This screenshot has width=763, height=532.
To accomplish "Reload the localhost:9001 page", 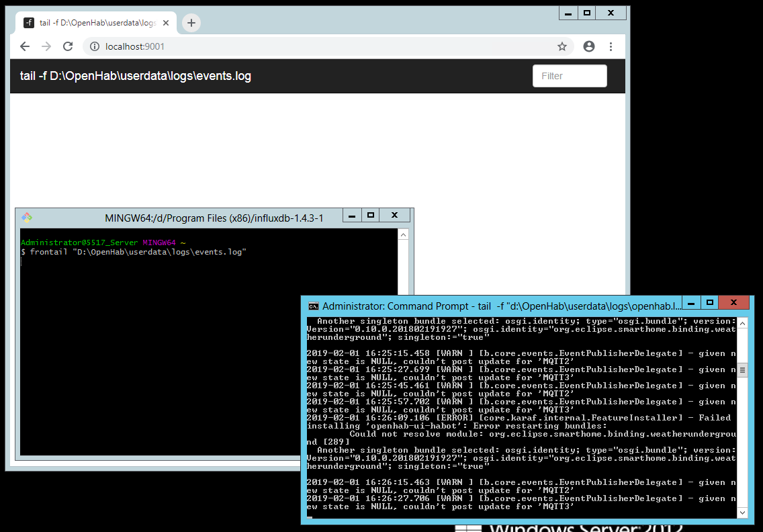I will (68, 46).
